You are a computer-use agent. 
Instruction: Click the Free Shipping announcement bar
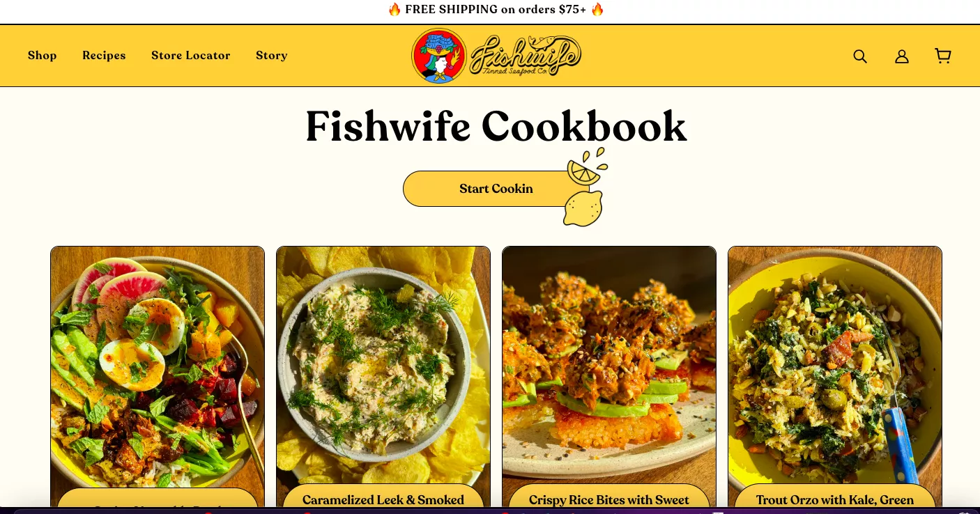(x=496, y=10)
